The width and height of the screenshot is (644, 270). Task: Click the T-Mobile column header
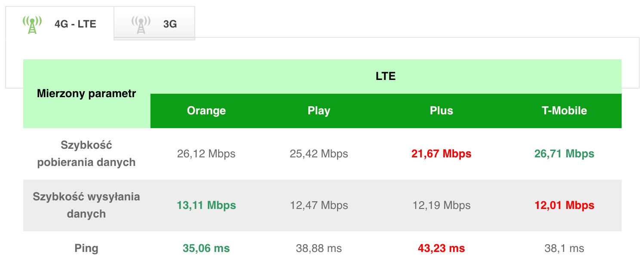(x=564, y=111)
